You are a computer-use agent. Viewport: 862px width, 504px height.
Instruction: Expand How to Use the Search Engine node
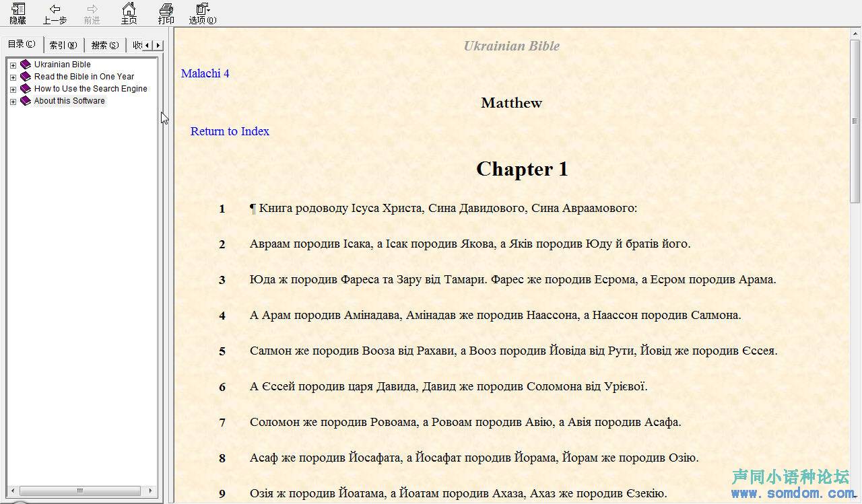pos(13,89)
